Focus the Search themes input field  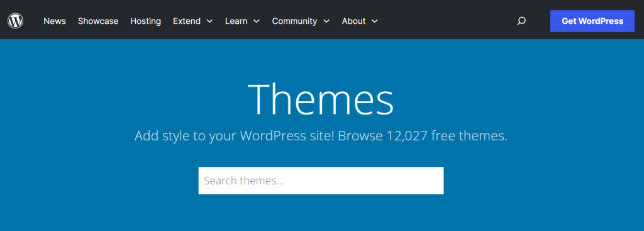pyautogui.click(x=321, y=181)
